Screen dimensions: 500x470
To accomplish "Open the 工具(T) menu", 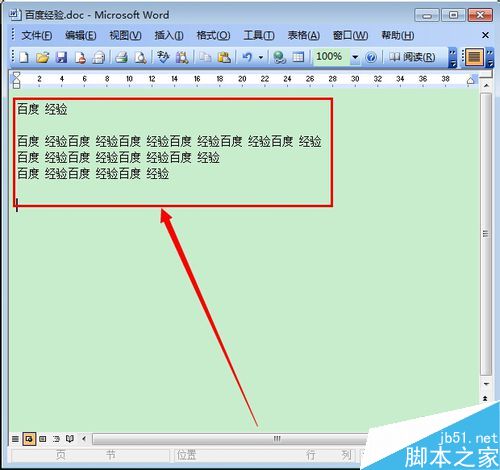I will (x=259, y=35).
